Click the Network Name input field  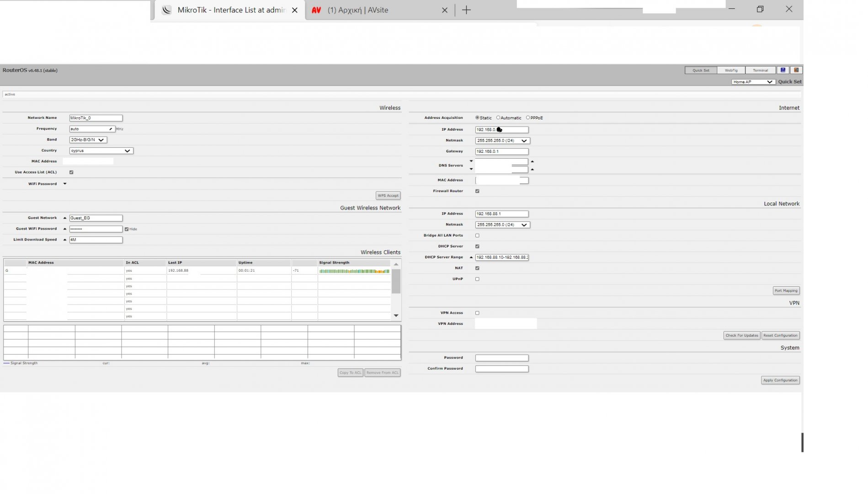click(96, 118)
